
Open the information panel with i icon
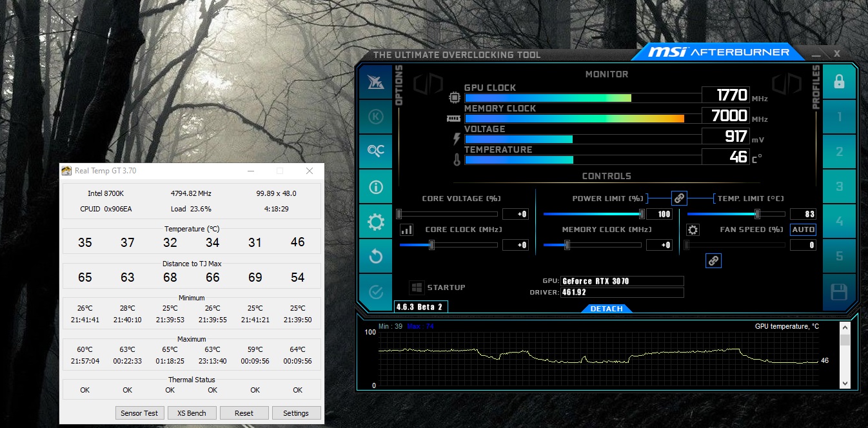[x=375, y=187]
